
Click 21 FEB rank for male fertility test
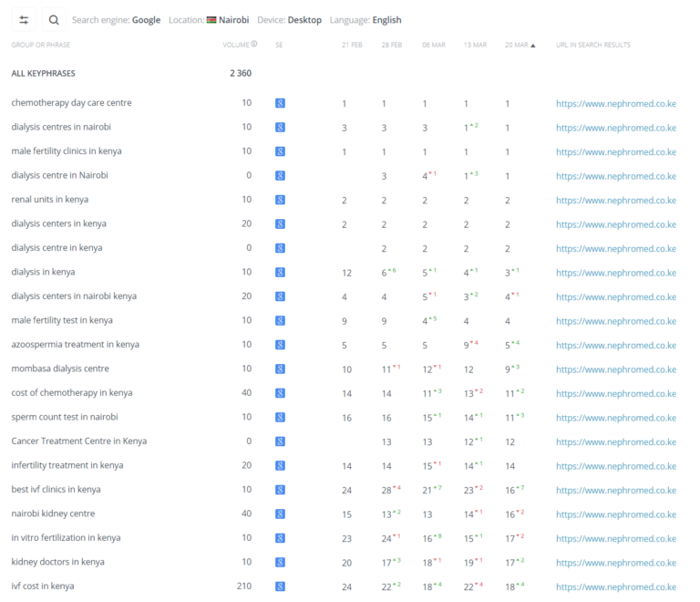coord(345,321)
